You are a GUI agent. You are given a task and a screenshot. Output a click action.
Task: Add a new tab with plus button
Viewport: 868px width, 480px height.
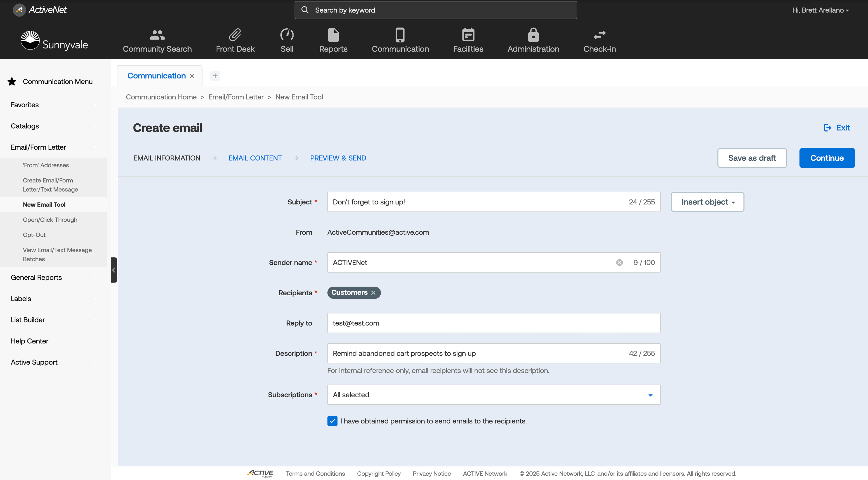(x=215, y=76)
